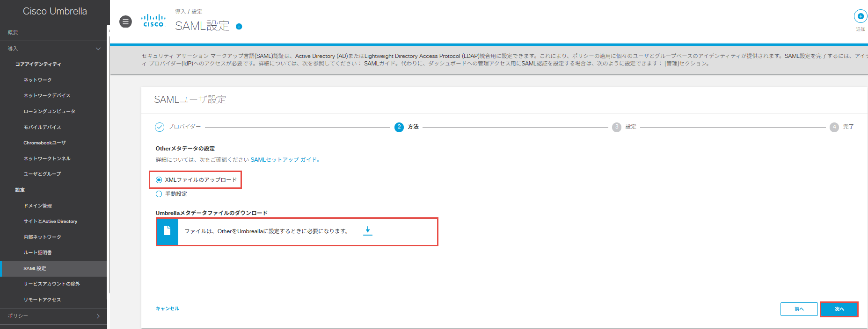Screen dimensions: 868x329
Task: Select 手動設定 radio button
Action: point(159,194)
